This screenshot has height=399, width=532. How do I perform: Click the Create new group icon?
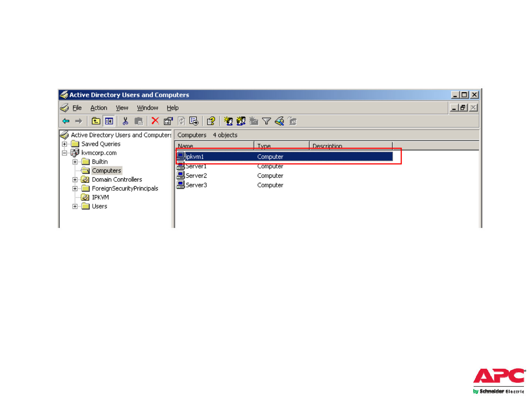click(x=241, y=121)
